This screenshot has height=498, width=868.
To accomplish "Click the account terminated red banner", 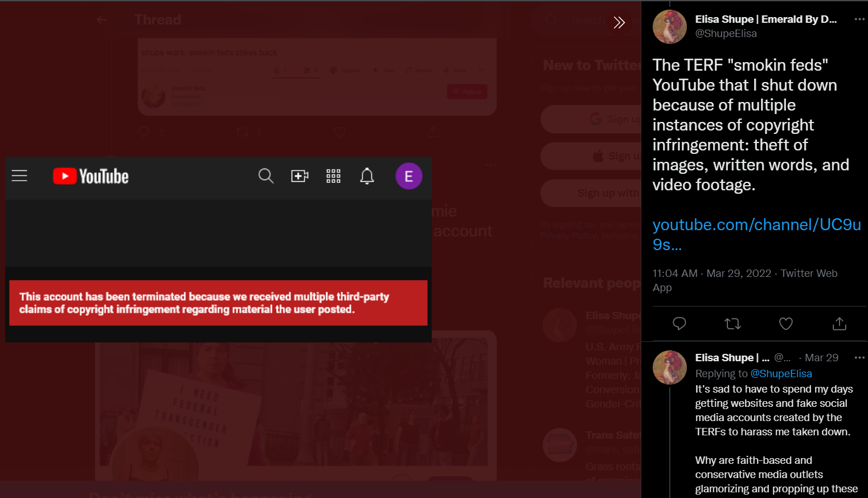I will point(218,303).
